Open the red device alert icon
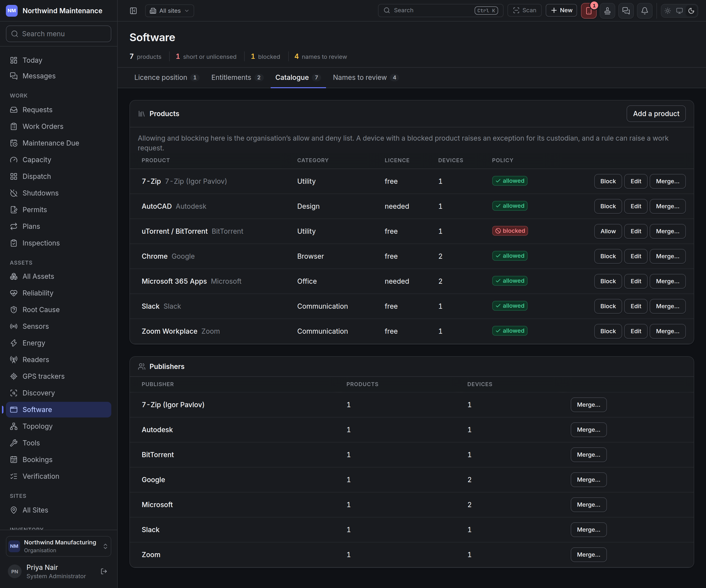The height and width of the screenshot is (588, 706). click(x=589, y=11)
